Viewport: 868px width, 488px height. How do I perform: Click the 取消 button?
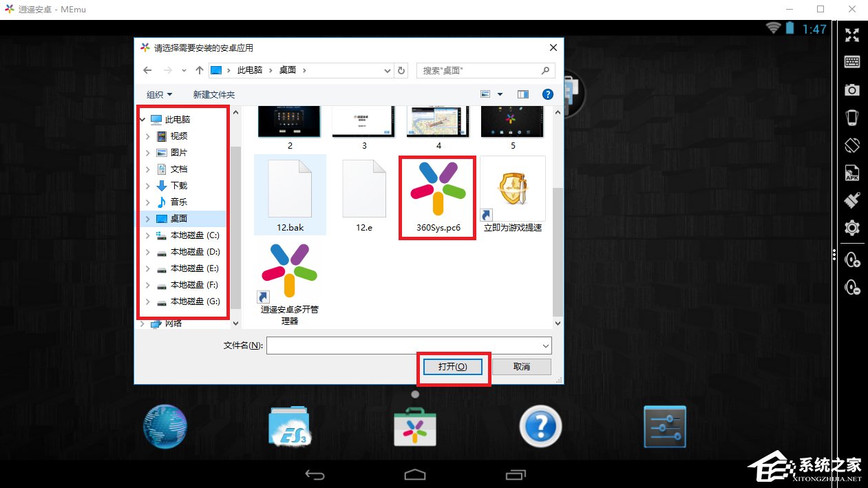click(522, 367)
